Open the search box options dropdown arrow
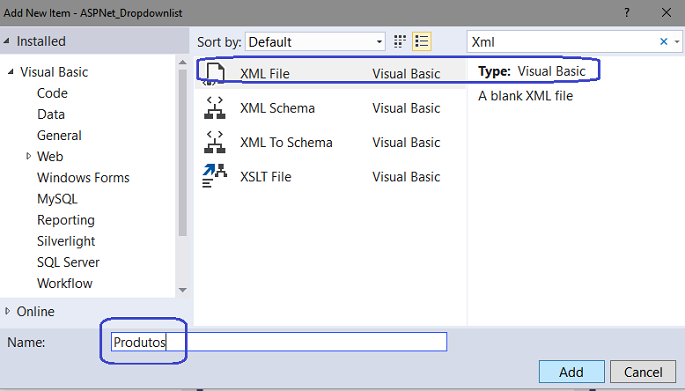The height and width of the screenshot is (391, 685). 677,42
